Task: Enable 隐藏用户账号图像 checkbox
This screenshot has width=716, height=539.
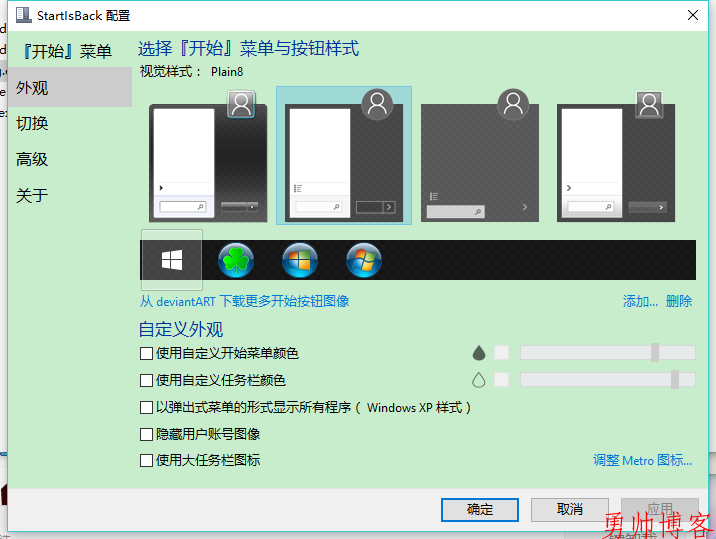Action: coord(147,434)
